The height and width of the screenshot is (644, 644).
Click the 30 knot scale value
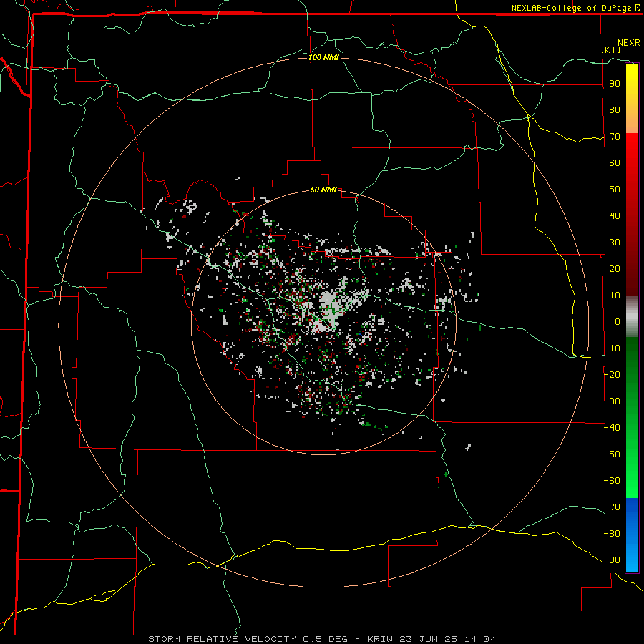point(615,243)
